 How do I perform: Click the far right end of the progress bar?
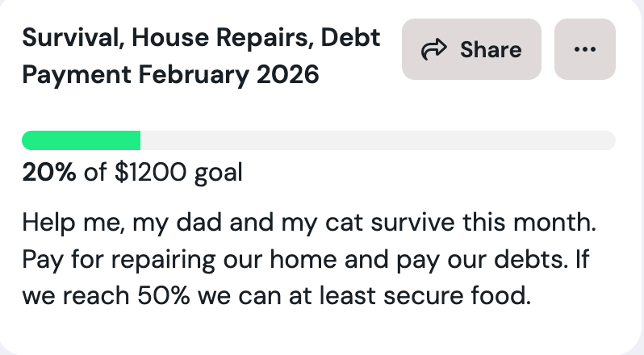[609, 140]
